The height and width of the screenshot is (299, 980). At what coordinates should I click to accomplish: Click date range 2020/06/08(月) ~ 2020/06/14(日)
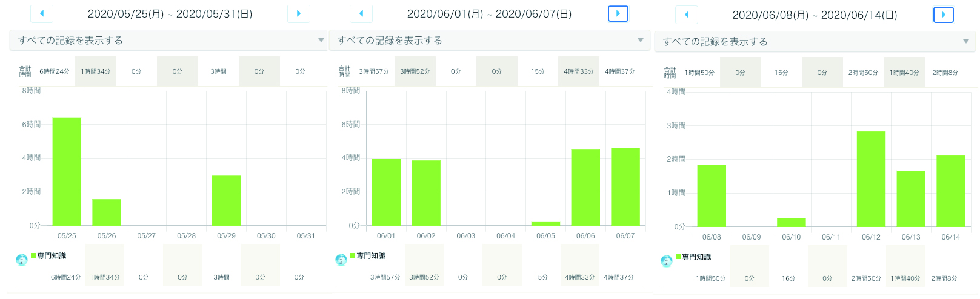815,15
